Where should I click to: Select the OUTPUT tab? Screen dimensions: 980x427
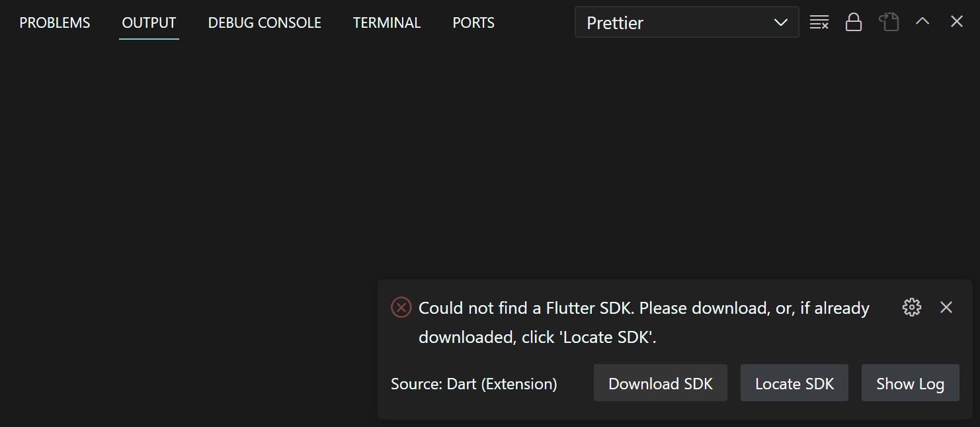point(149,23)
